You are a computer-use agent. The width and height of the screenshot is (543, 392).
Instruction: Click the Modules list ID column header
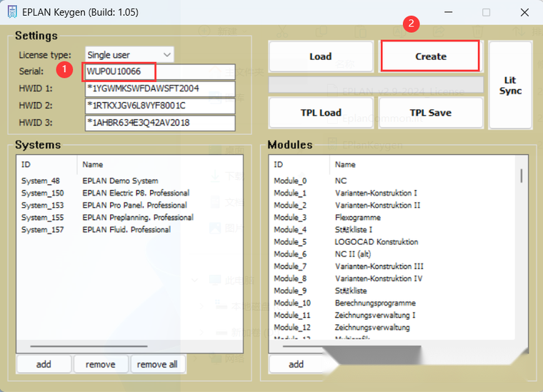[x=299, y=165]
